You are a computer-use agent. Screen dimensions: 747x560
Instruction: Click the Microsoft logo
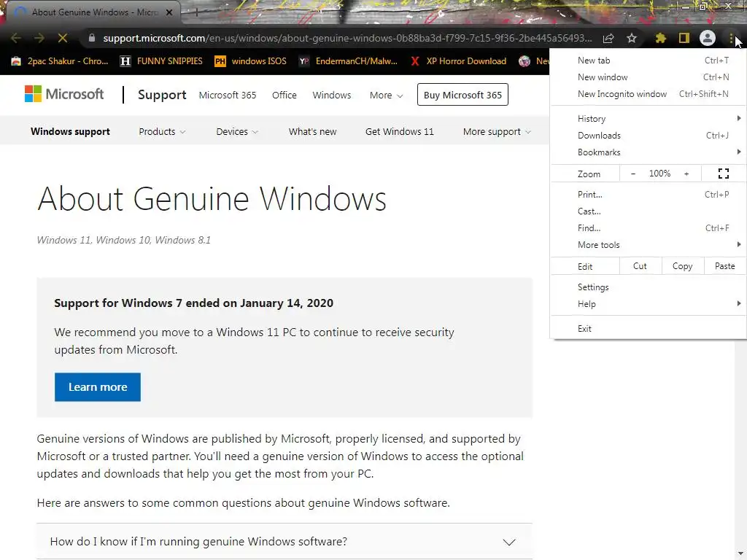point(64,94)
